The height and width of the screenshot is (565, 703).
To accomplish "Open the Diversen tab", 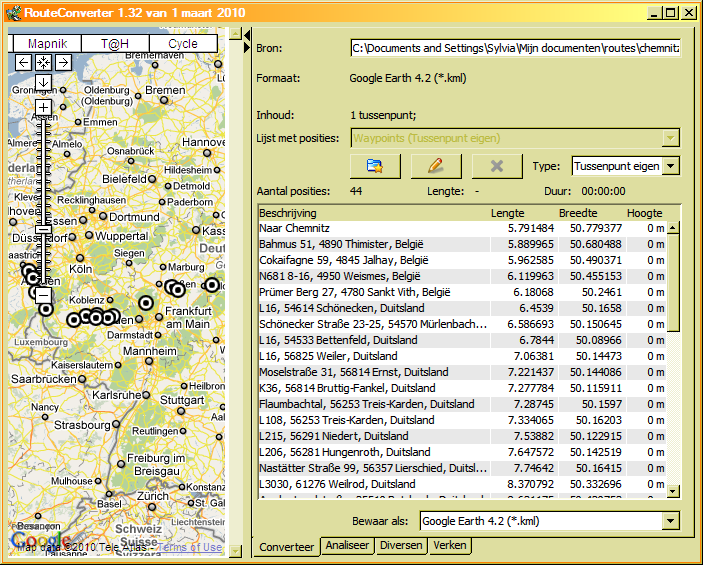I will tap(400, 546).
